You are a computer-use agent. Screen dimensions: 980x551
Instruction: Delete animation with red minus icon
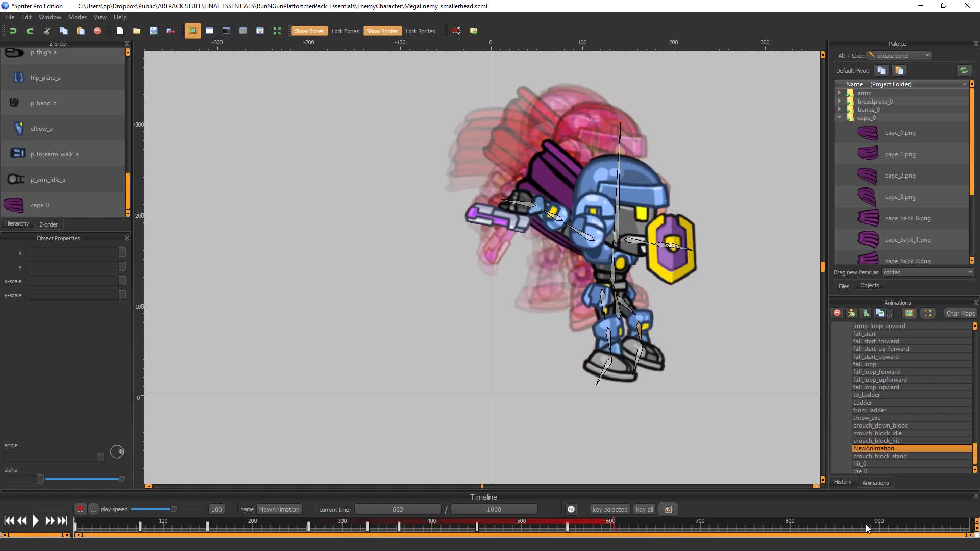tap(837, 313)
